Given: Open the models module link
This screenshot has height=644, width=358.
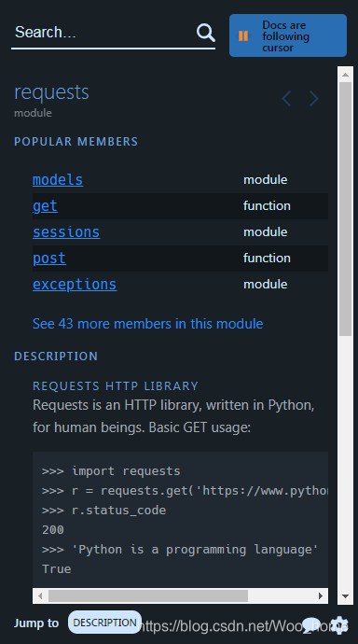Looking at the screenshot, I should [x=58, y=179].
